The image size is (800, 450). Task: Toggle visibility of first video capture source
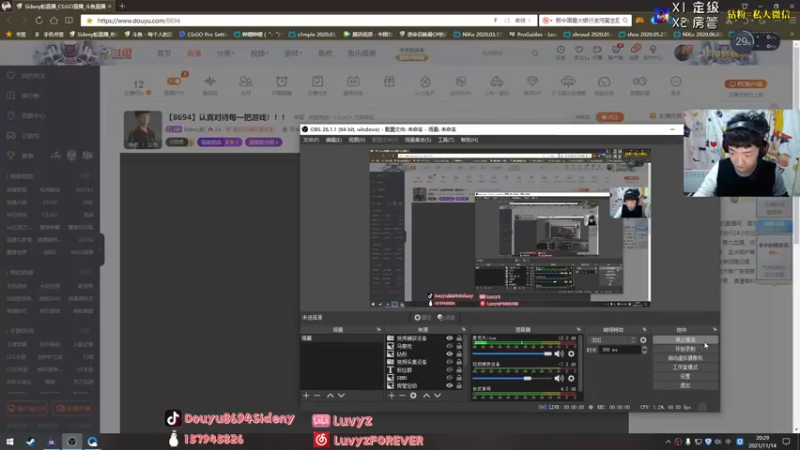(449, 338)
